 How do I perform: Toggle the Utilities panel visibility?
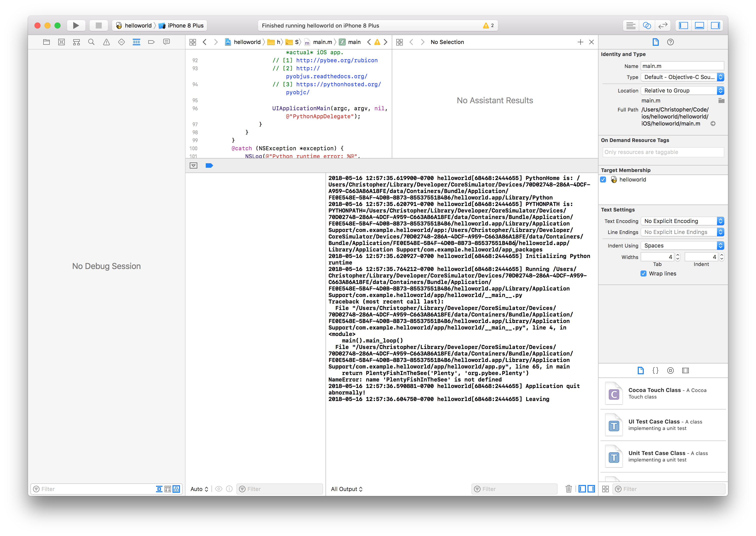715,25
